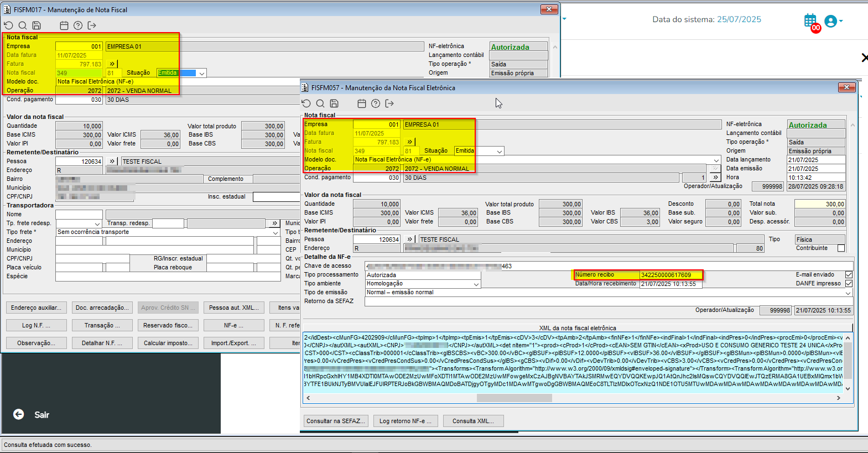The width and height of the screenshot is (868, 453).
Task: Click the Cond. pagamento code field in FISFM057
Action: [376, 178]
